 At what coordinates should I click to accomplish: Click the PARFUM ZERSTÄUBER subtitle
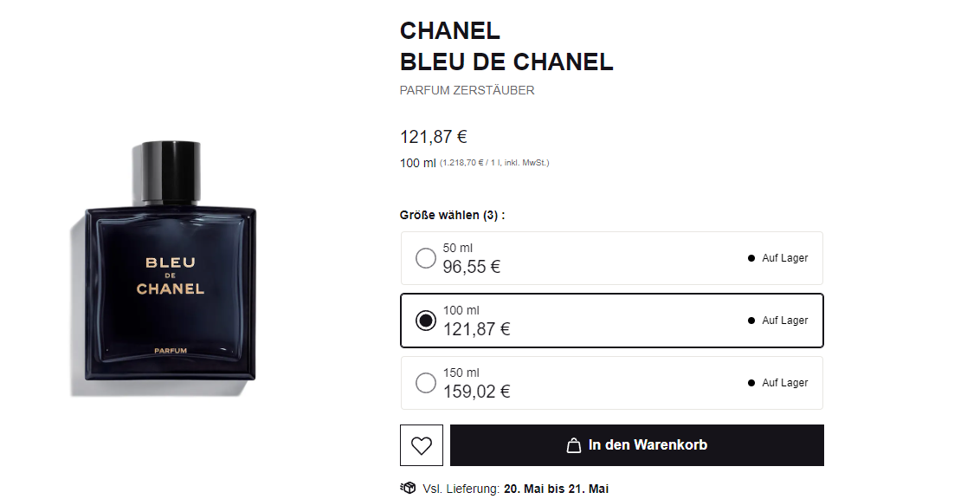pos(467,90)
